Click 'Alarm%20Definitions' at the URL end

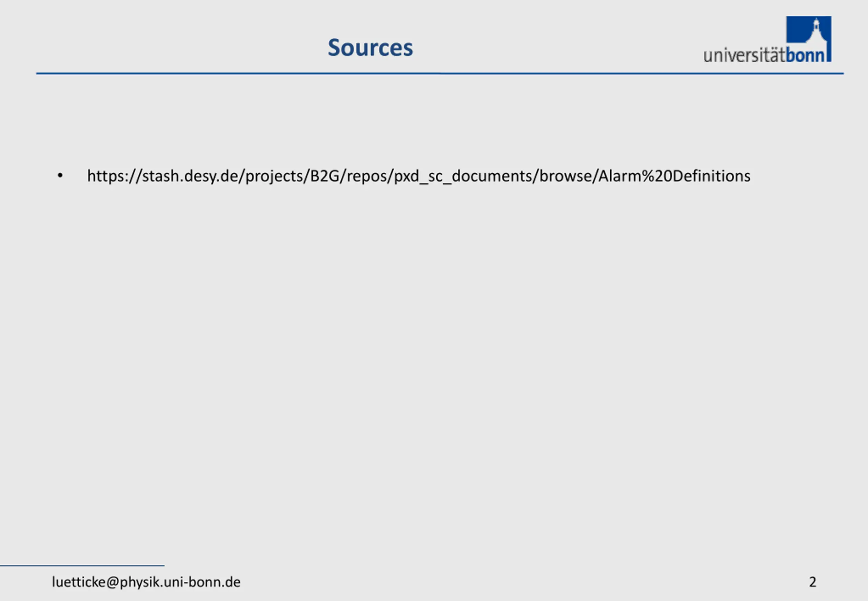674,176
